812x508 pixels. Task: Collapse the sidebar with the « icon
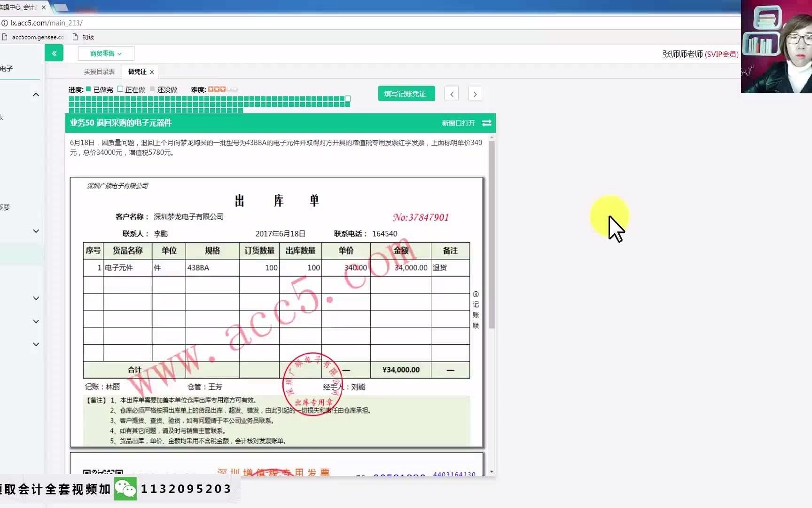point(54,53)
